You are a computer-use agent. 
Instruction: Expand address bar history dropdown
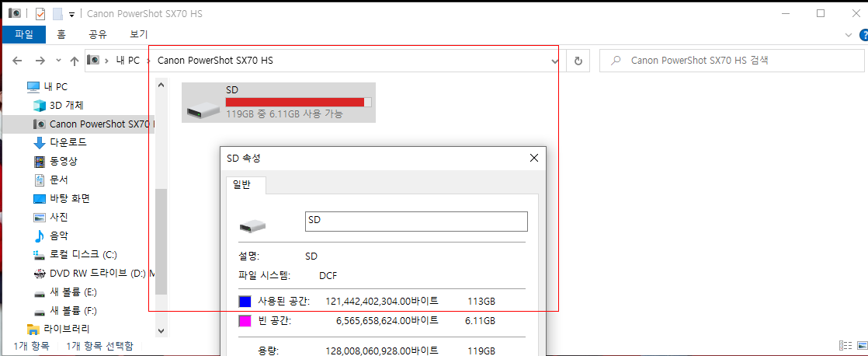pos(554,61)
